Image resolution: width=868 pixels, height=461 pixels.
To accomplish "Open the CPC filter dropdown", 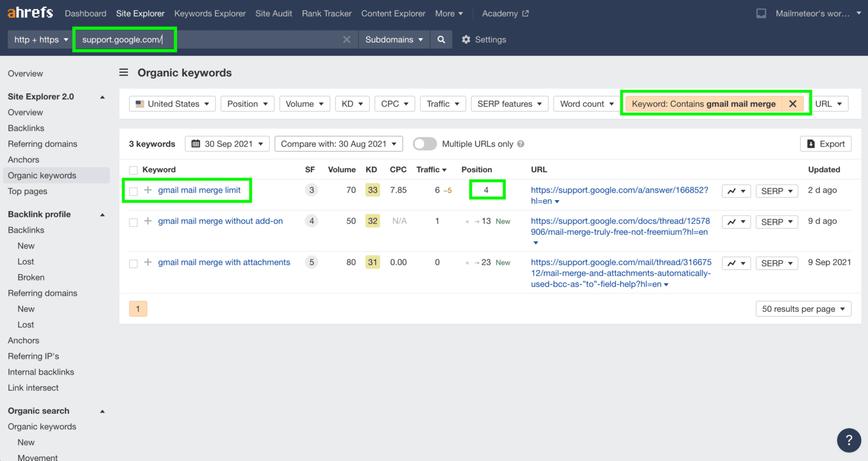I will click(x=395, y=104).
